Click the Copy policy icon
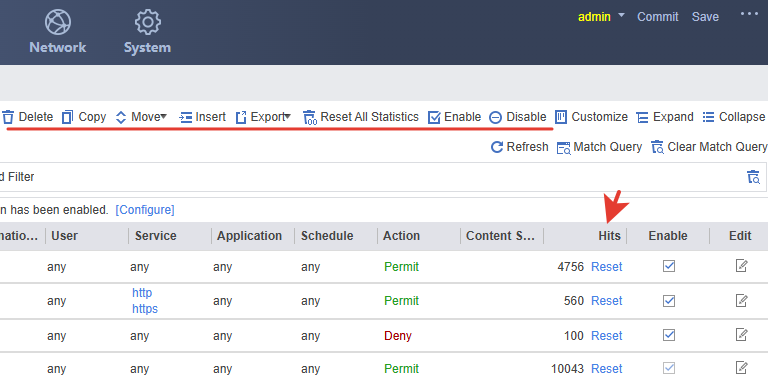 [68, 117]
